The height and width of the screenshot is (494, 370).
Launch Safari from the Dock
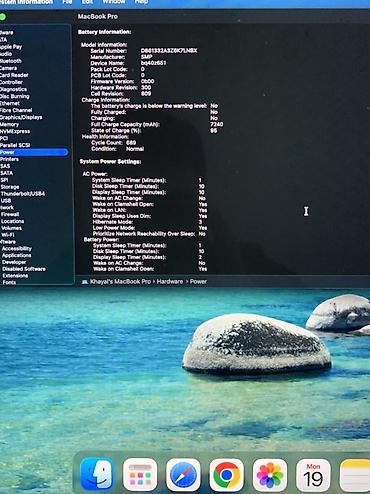(183, 474)
